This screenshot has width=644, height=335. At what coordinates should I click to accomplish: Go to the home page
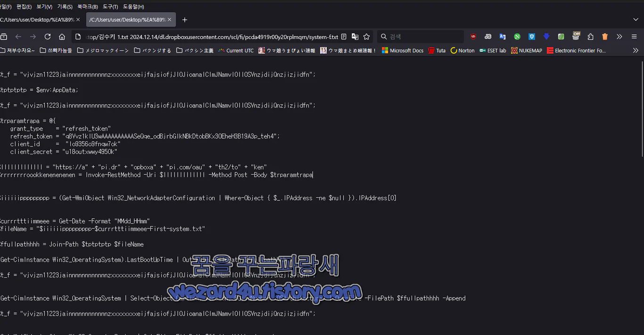tap(62, 37)
